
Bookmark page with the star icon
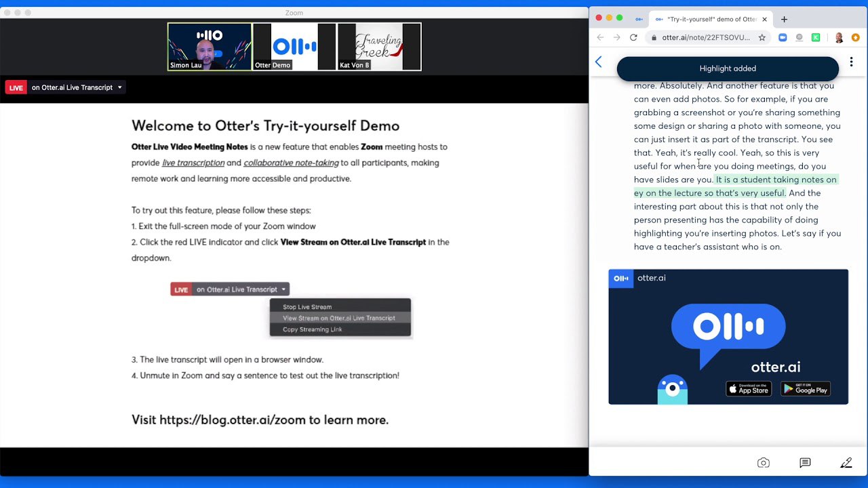(x=762, y=37)
